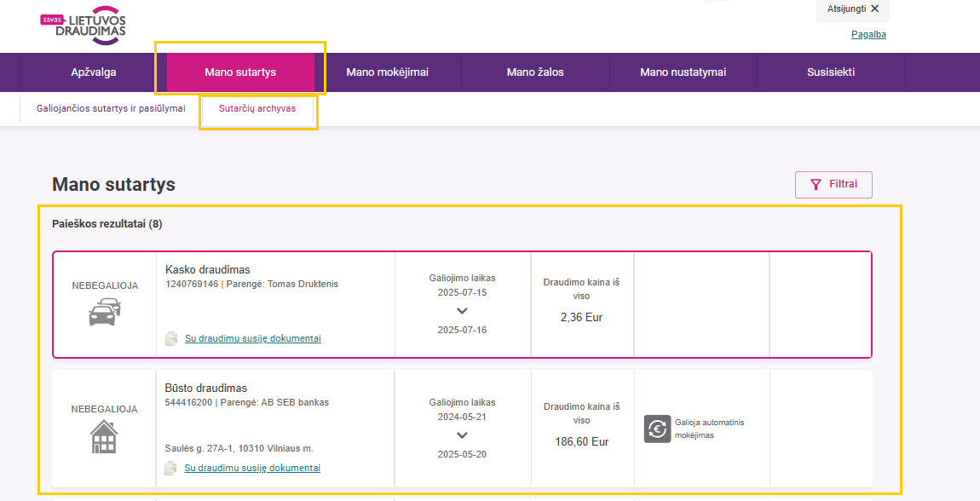Click the funnel icon in Filtrai button

[x=815, y=184]
